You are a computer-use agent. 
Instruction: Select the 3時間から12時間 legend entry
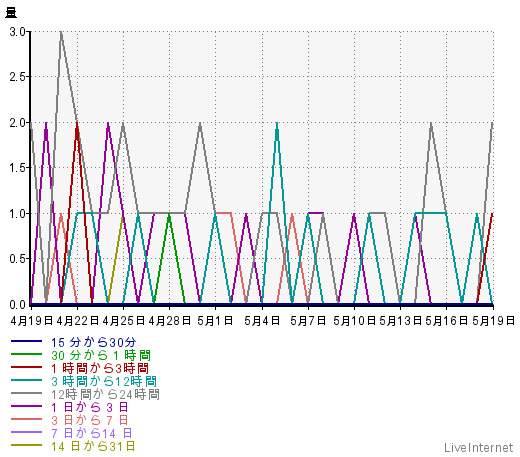104,381
